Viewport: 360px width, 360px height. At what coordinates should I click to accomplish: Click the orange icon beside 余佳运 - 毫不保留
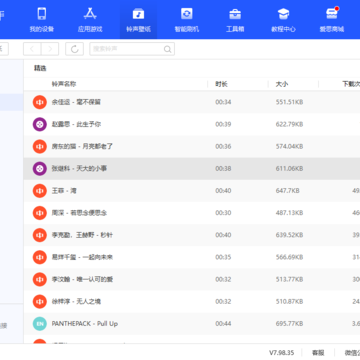click(x=40, y=102)
